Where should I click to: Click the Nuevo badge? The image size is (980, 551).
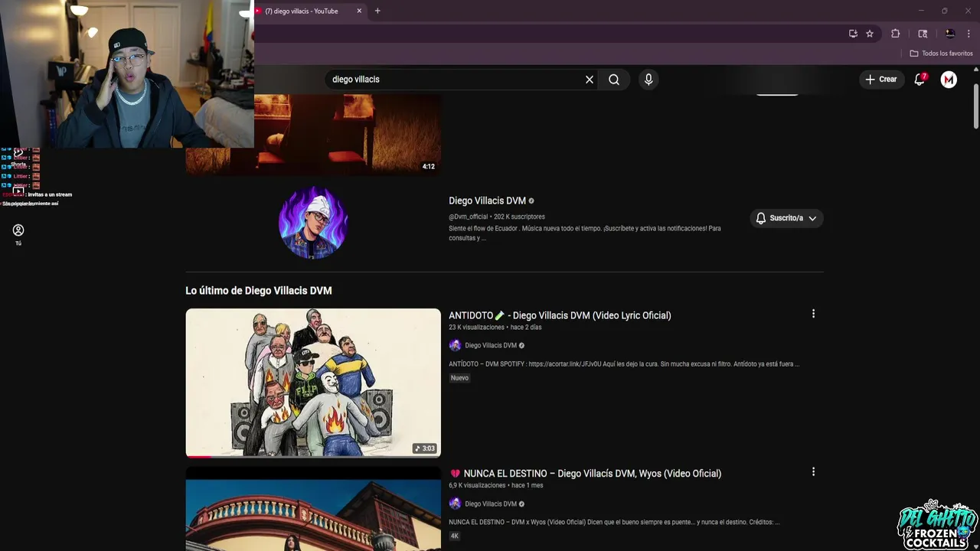459,378
